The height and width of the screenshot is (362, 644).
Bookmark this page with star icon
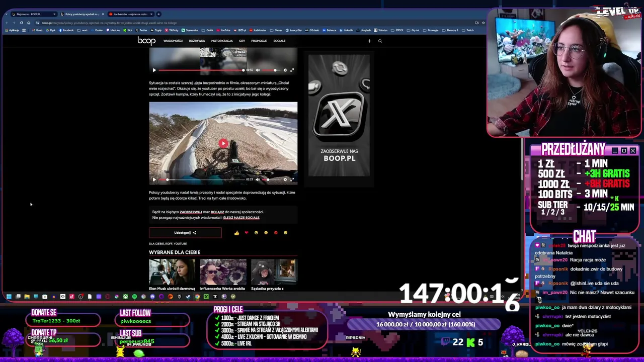[x=483, y=23]
